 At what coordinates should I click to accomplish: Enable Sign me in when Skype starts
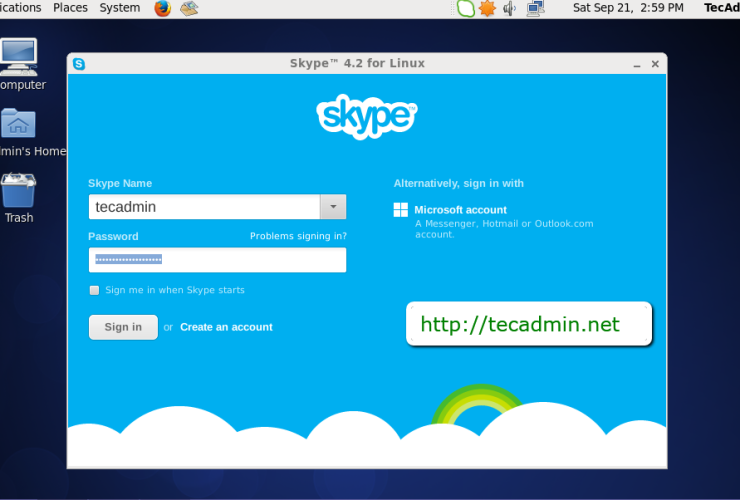pyautogui.click(x=95, y=291)
